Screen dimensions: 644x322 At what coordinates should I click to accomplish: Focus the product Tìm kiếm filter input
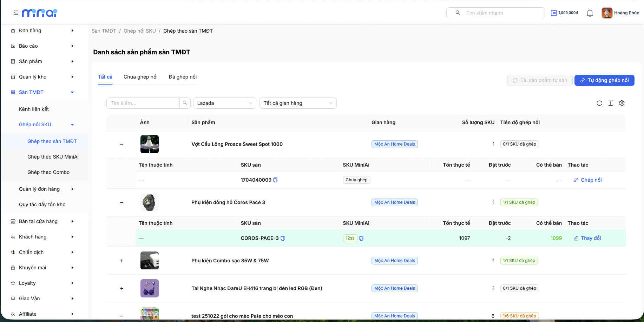(x=143, y=103)
